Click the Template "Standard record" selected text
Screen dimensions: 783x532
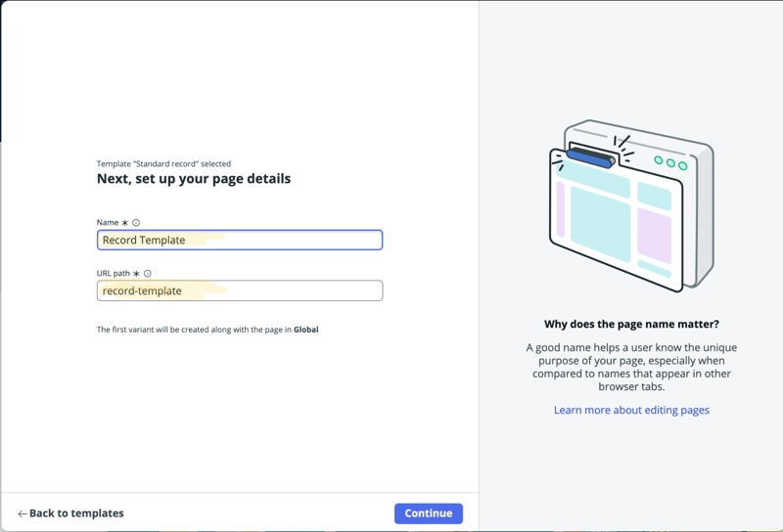[163, 164]
